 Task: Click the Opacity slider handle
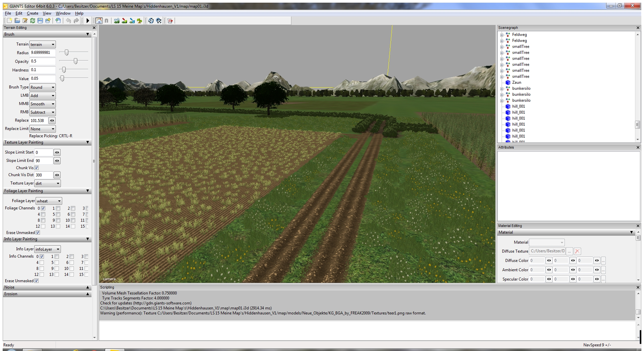(76, 61)
